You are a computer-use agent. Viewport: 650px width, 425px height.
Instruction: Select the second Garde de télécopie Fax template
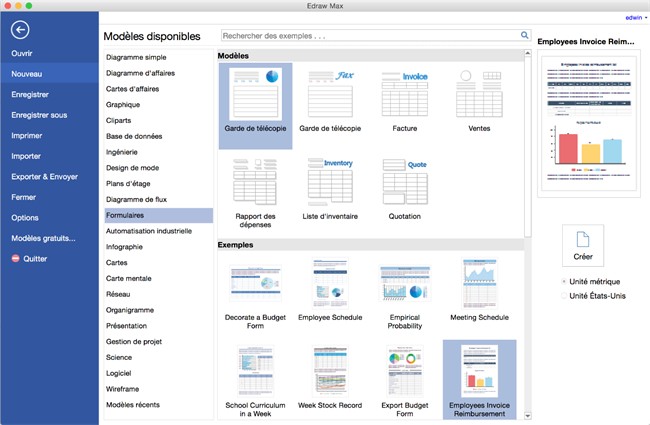(330, 94)
